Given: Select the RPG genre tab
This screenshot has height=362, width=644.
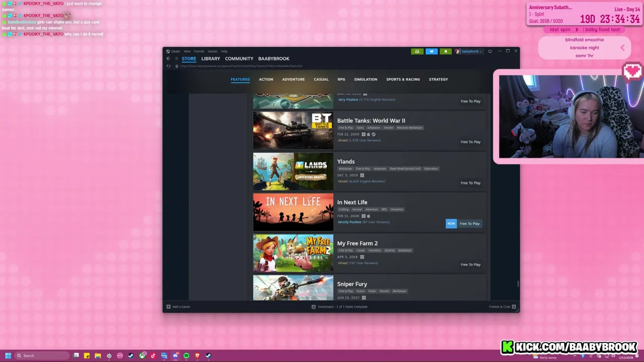Looking at the screenshot, I should (341, 79).
